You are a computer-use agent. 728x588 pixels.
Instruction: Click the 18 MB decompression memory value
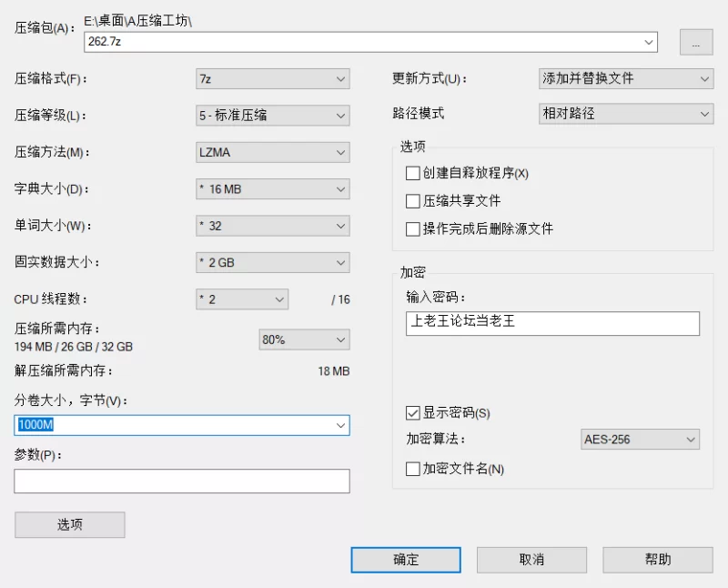coord(333,371)
